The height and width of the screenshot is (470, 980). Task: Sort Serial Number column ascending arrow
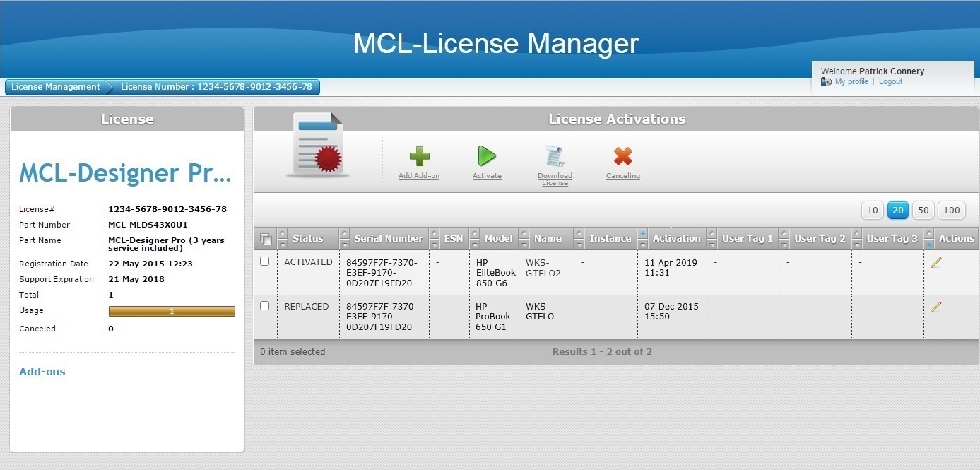344,234
